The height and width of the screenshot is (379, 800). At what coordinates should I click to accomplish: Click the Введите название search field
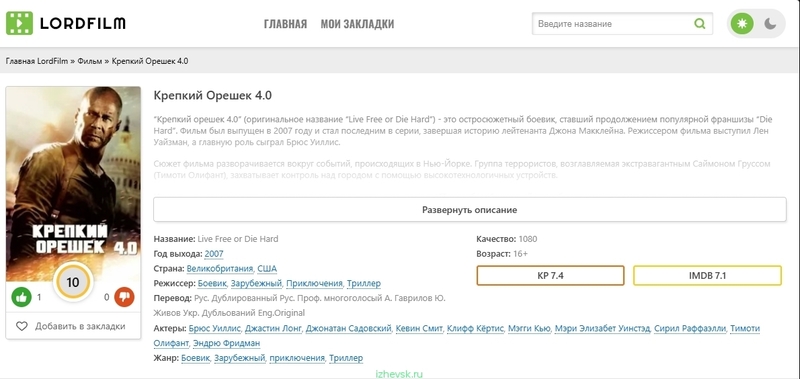coord(612,24)
